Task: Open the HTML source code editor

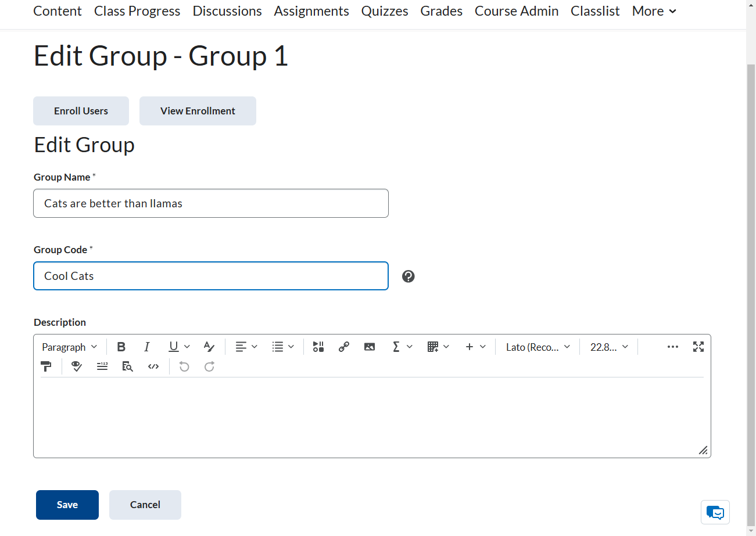Action: 153,366
